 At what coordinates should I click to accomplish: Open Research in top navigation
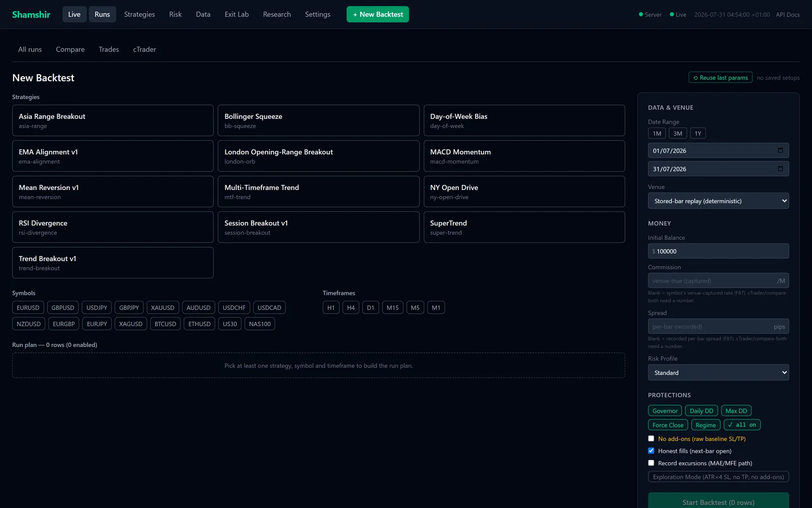[x=277, y=14]
